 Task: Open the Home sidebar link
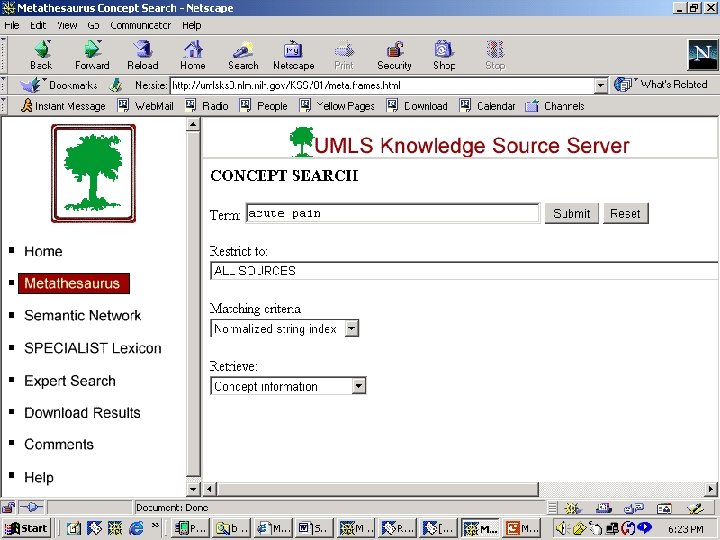coord(43,251)
